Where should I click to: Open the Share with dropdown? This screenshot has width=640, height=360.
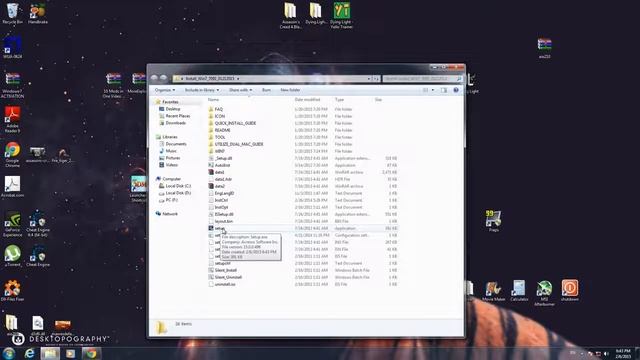pos(240,90)
